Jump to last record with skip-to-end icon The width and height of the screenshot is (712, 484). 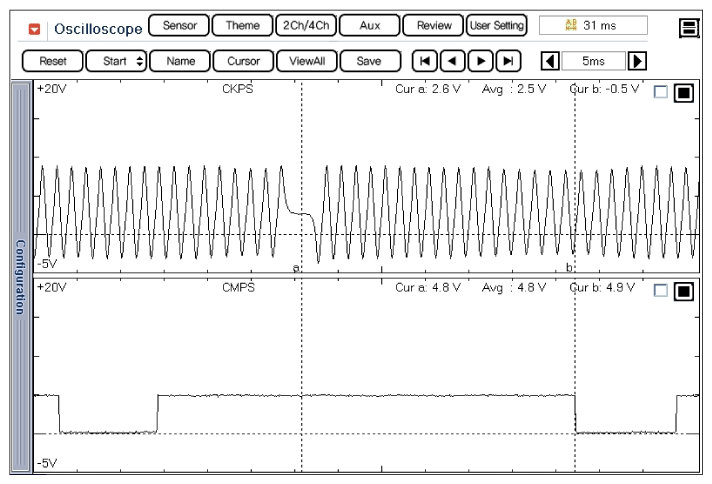509,61
